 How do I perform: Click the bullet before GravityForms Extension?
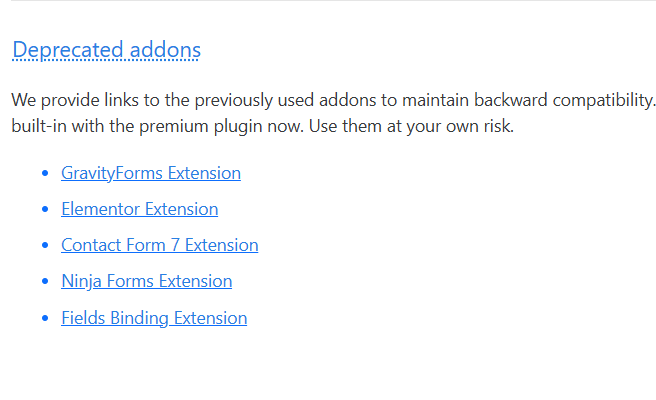tap(45, 174)
